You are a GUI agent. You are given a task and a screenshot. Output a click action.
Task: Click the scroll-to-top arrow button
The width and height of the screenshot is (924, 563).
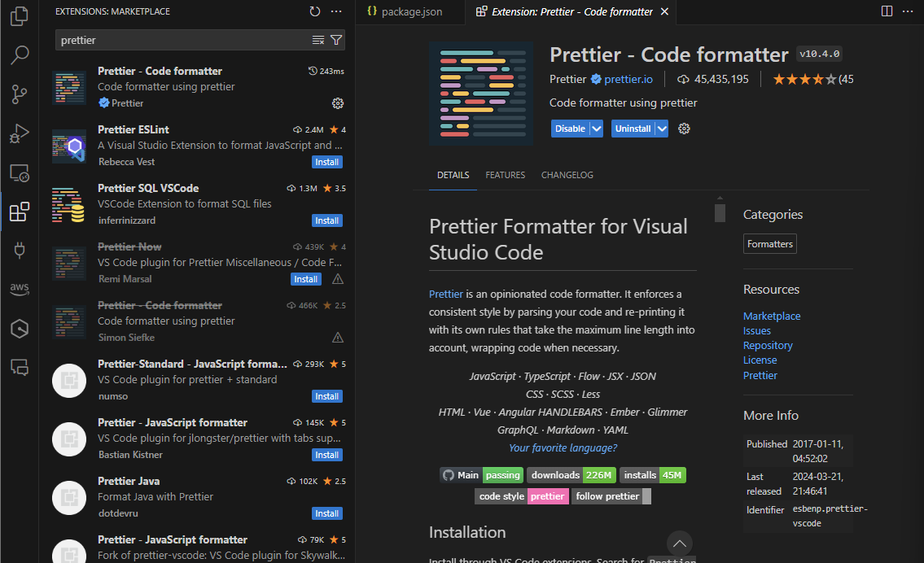click(x=680, y=543)
